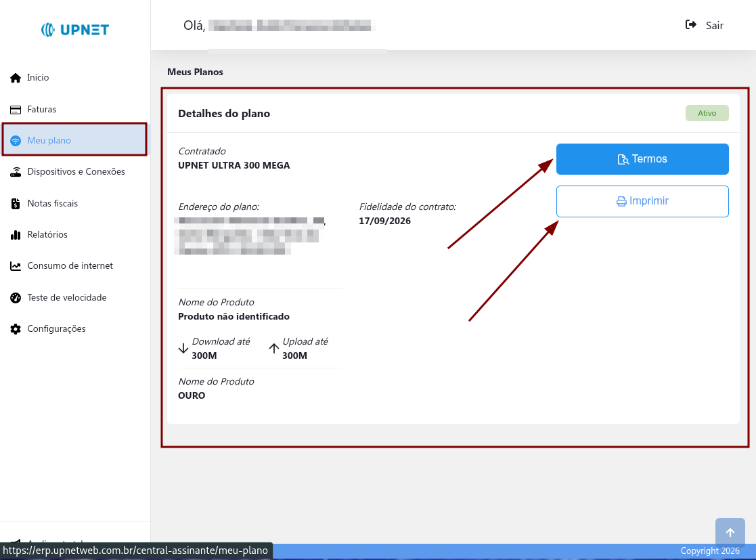Viewport: 756px width, 560px height.
Task: Click the scroll-to-top arrow button
Action: point(730,533)
